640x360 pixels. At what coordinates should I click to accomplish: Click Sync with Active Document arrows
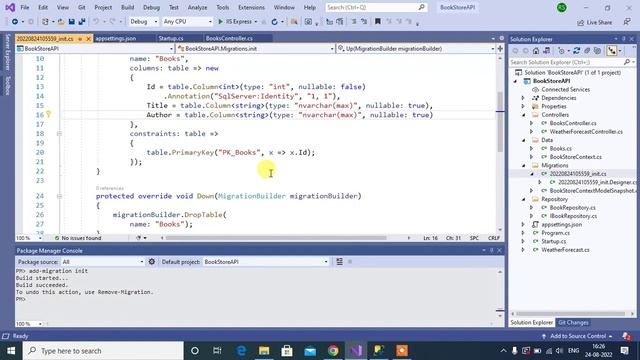[576, 51]
